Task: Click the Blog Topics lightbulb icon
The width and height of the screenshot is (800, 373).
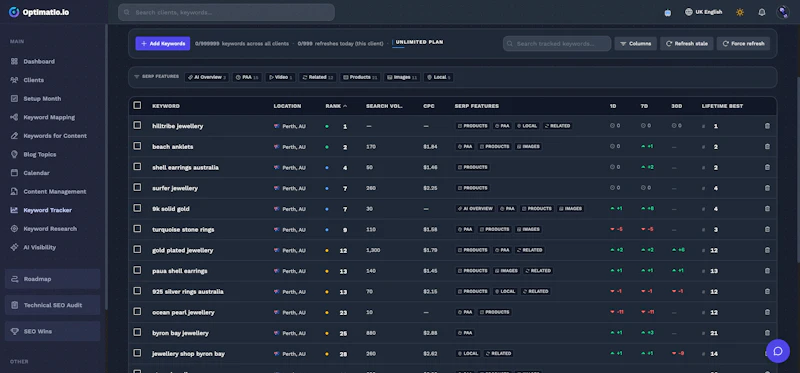Action: pyautogui.click(x=14, y=154)
